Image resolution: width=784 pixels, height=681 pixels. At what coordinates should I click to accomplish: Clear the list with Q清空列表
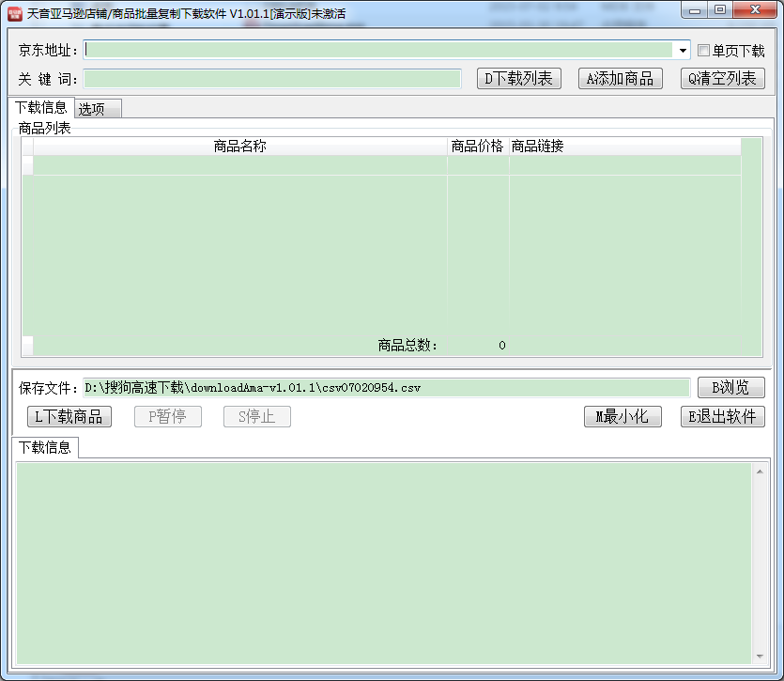[x=722, y=79]
